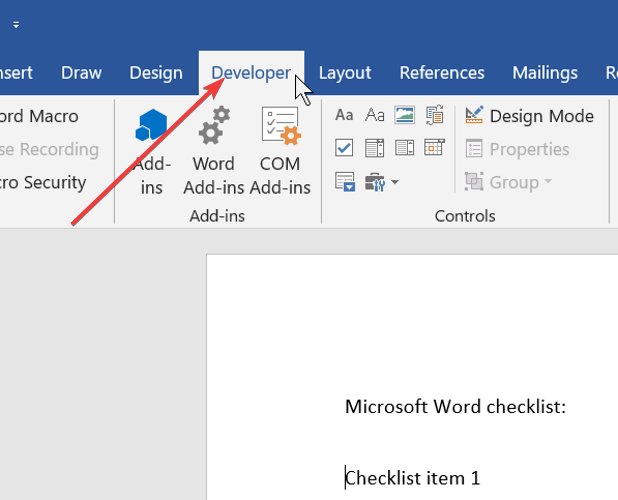Insert Picture Content Control
Image resolution: width=618 pixels, height=500 pixels.
pos(404,115)
